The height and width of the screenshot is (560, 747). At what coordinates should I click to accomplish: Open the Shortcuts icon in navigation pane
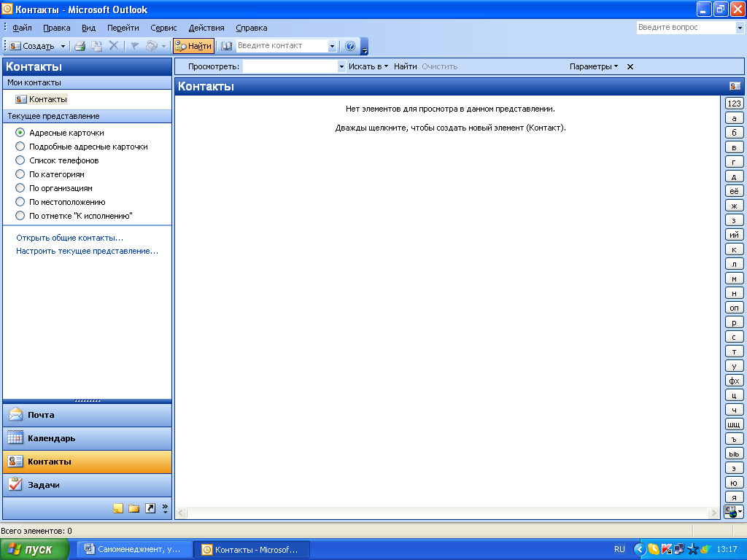(150, 508)
